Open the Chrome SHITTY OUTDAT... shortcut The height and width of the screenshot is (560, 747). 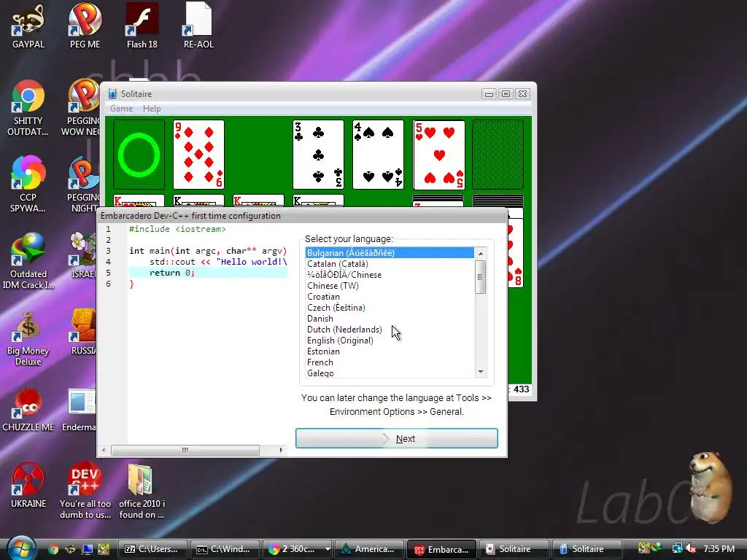[28, 108]
